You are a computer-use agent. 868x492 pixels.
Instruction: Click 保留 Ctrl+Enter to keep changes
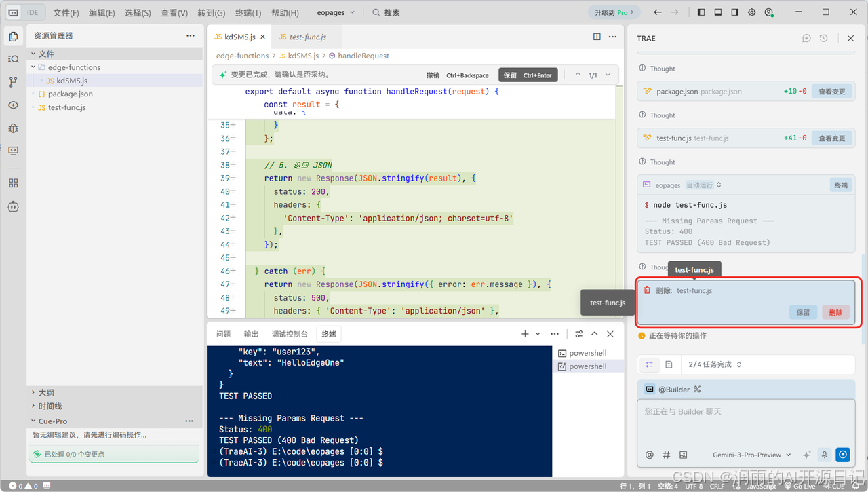point(528,75)
